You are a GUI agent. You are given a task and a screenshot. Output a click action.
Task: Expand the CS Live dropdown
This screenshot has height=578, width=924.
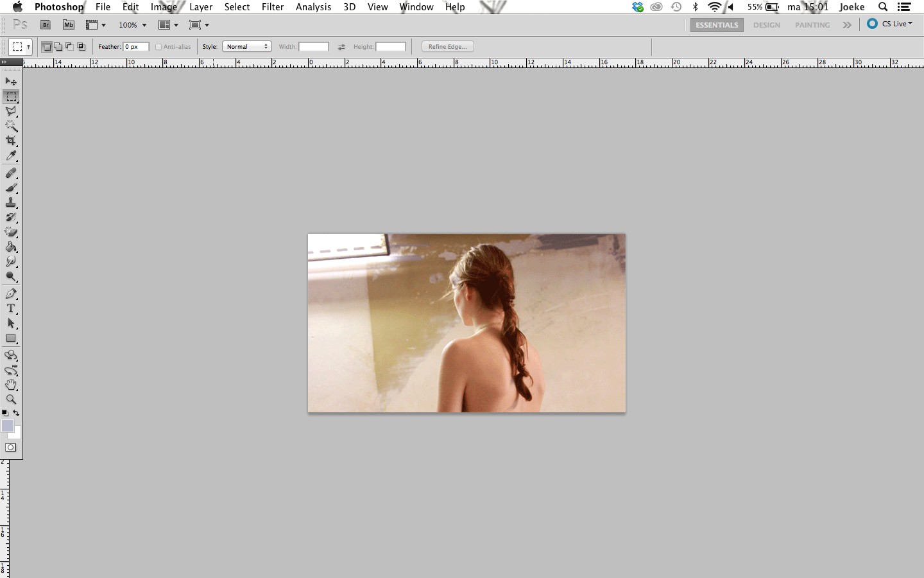890,24
